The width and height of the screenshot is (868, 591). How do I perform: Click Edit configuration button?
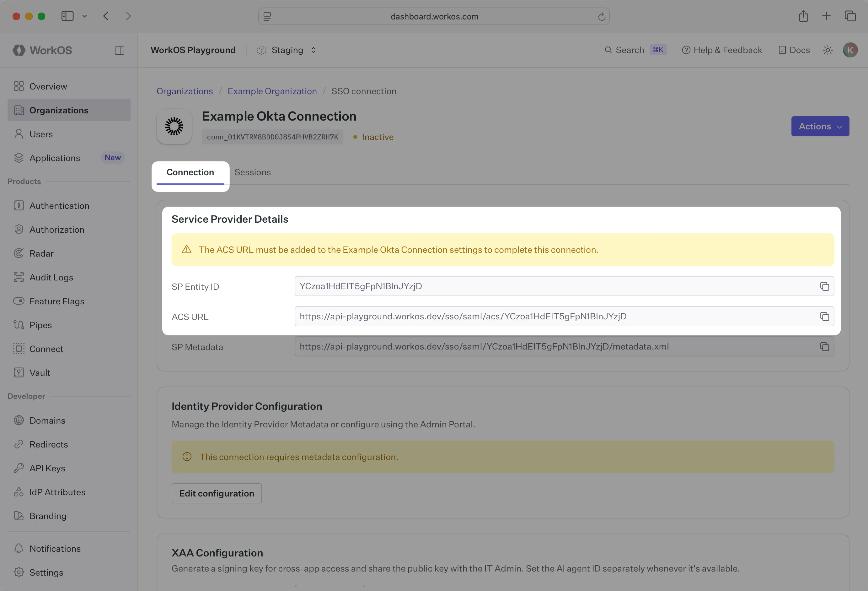pyautogui.click(x=217, y=493)
